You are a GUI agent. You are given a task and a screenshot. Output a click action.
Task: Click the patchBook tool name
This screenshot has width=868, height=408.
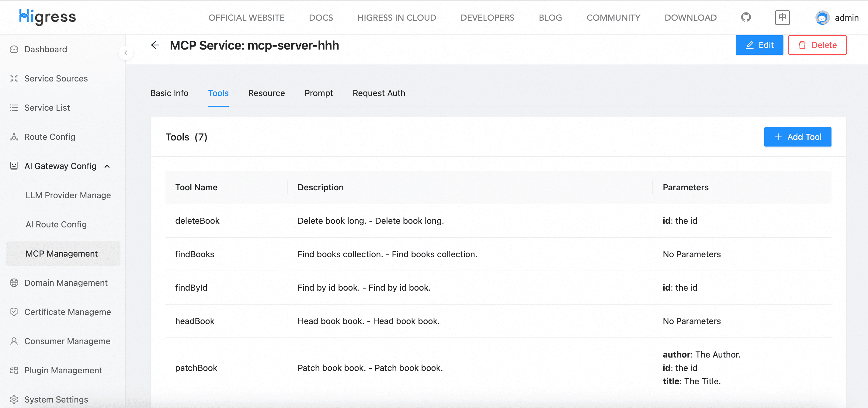[196, 368]
